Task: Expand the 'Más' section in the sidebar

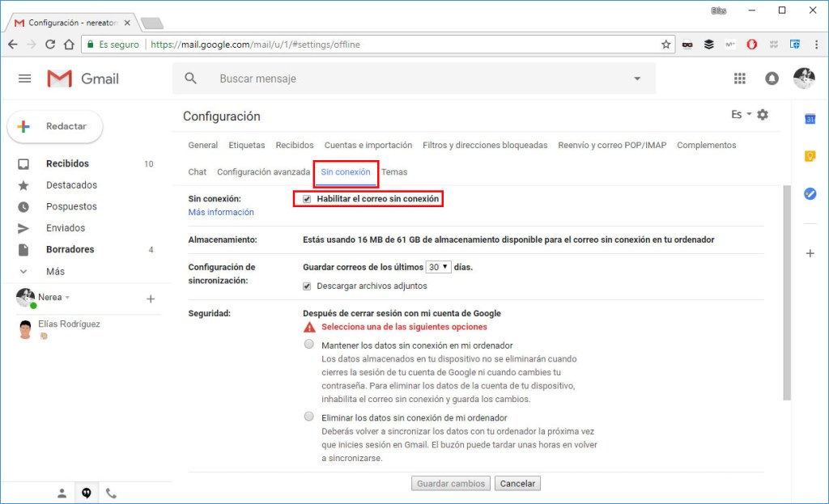Action: 55,271
